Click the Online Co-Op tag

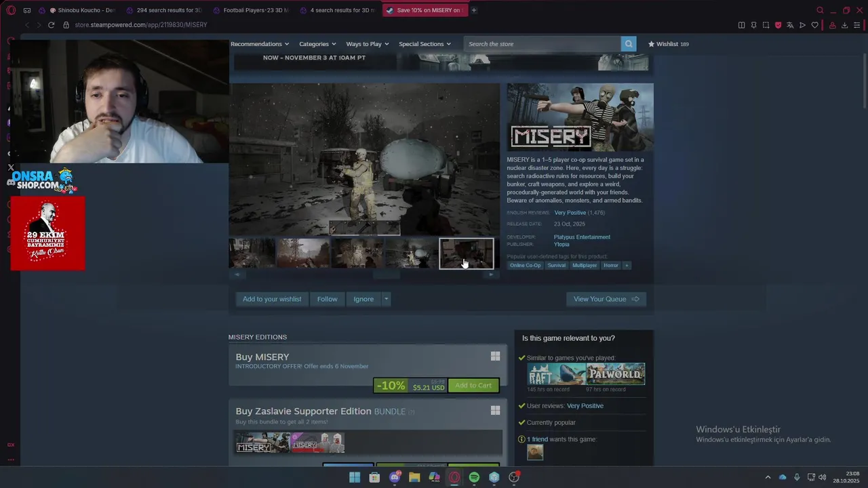click(526, 266)
